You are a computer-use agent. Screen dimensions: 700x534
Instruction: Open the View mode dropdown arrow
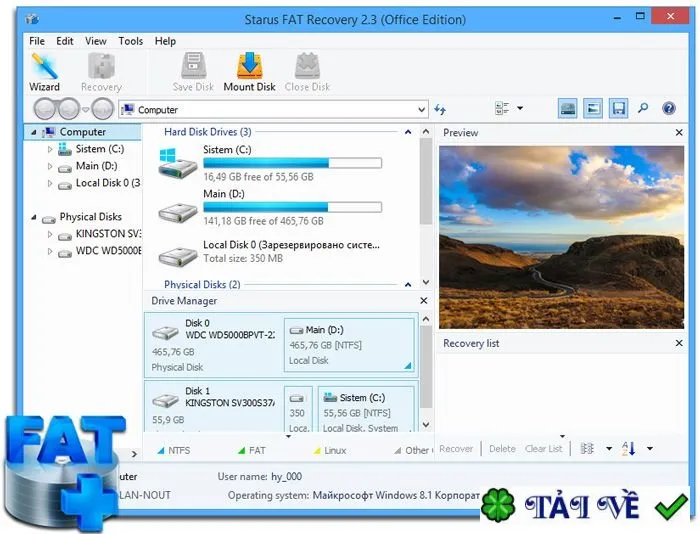coord(520,108)
